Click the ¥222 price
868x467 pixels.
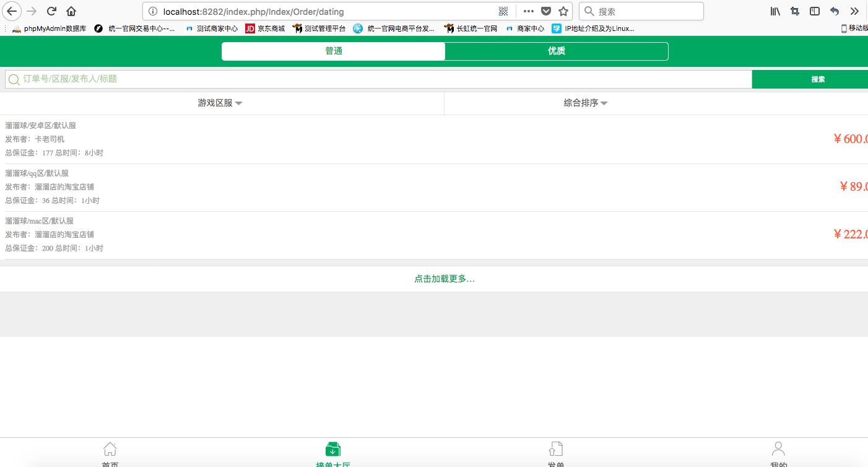(x=851, y=234)
